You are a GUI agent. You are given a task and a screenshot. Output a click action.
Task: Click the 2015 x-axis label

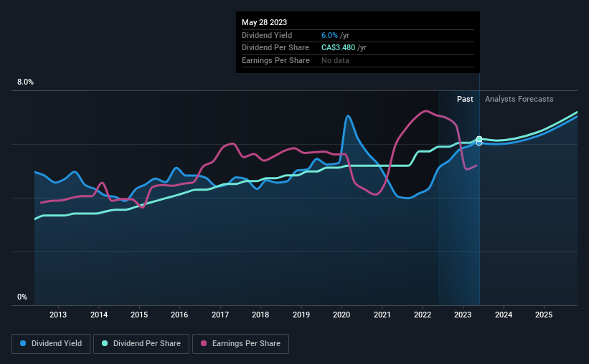(x=139, y=315)
